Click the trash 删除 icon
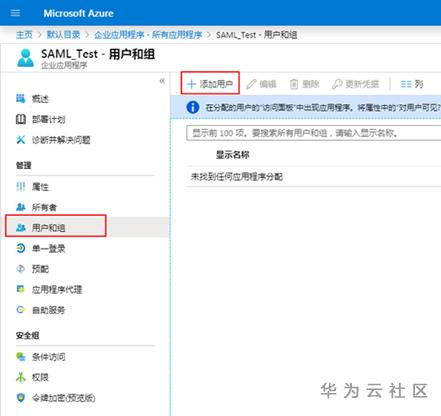The image size is (441, 416). pyautogui.click(x=294, y=84)
